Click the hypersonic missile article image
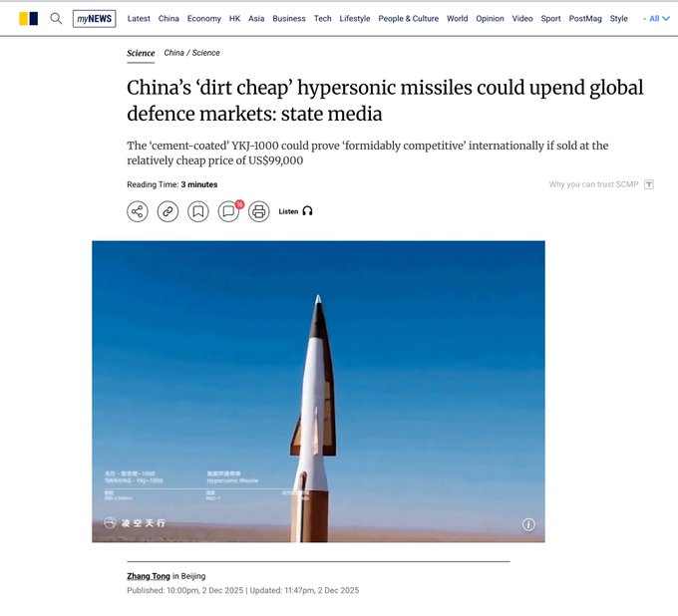Viewport: 678px width, 616px height. coord(318,391)
